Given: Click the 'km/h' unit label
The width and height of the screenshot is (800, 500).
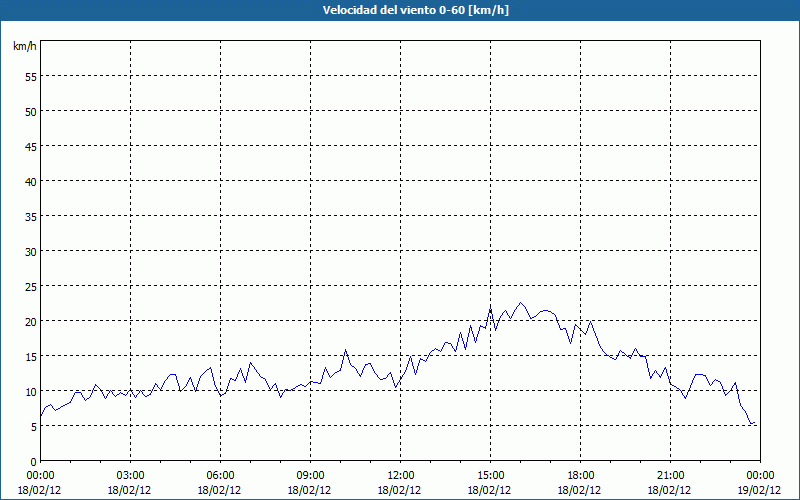Looking at the screenshot, I should [24, 46].
